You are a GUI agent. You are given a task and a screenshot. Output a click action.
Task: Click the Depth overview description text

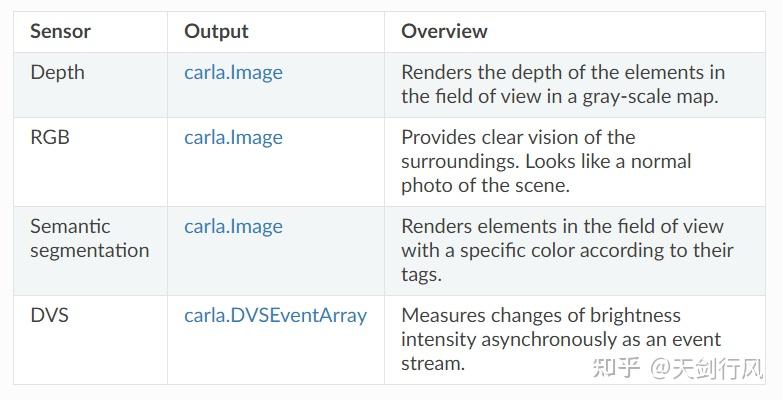click(x=562, y=85)
